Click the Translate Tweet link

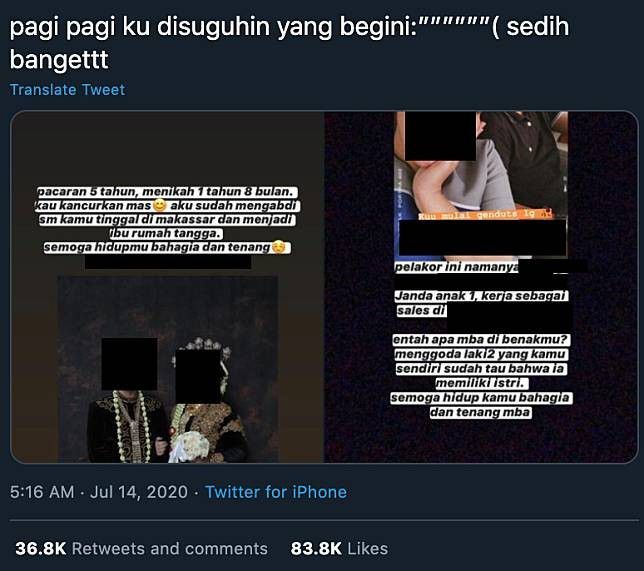pos(67,90)
